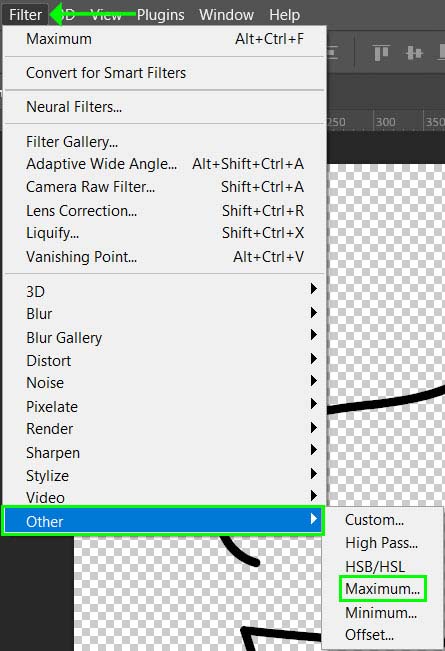Click the align vertical centers icon
This screenshot has height=651, width=445.
(x=414, y=53)
